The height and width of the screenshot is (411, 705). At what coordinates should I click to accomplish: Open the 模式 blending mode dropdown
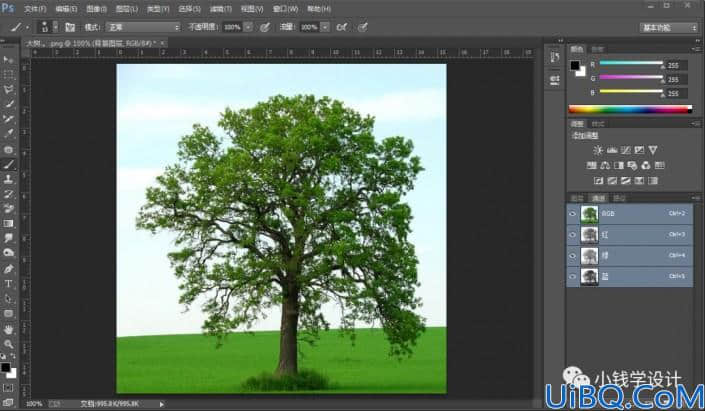point(143,27)
